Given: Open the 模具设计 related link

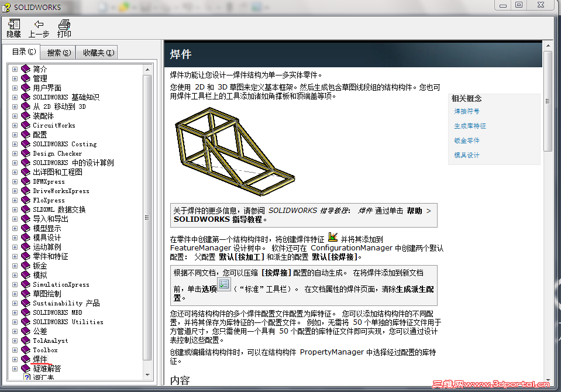Looking at the screenshot, I should (x=467, y=156).
